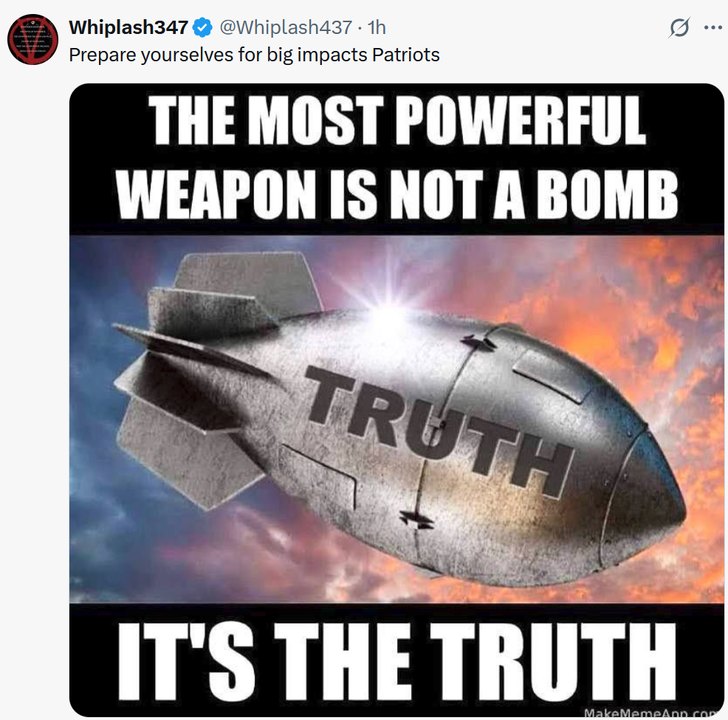
Task: Click the blue verified checkmark badge
Action: [203, 27]
